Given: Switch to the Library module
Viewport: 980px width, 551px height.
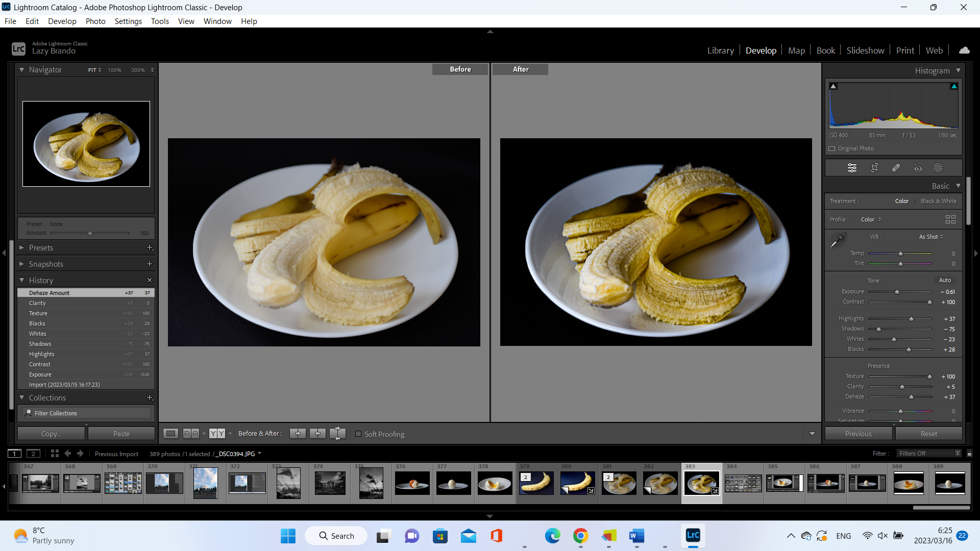Looking at the screenshot, I should click(720, 51).
